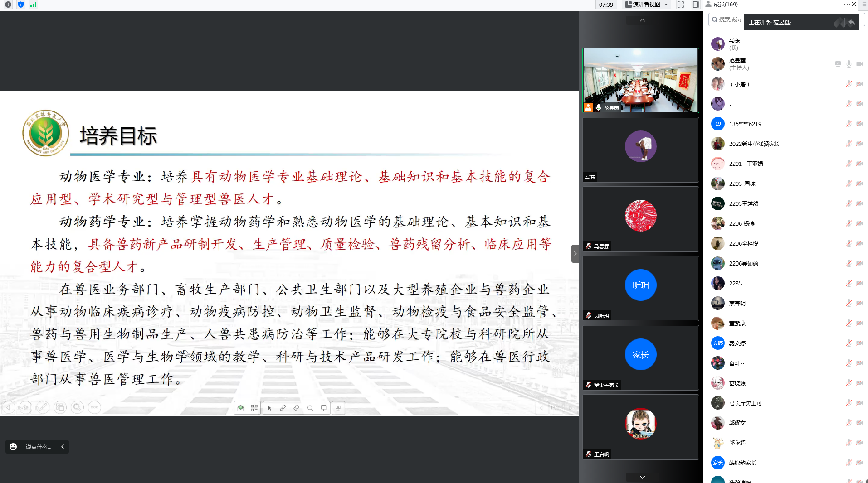Toggle the camera icon for 135****6219
This screenshot has height=483, width=868.
click(860, 123)
